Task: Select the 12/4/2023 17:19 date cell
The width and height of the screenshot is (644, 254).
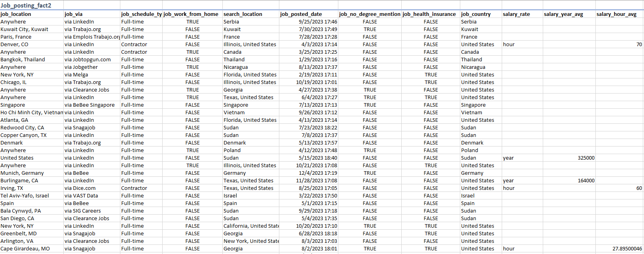Action: 309,173
